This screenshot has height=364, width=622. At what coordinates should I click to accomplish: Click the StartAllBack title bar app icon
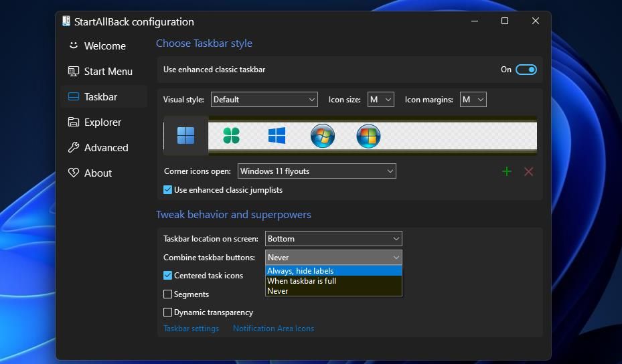(66, 21)
